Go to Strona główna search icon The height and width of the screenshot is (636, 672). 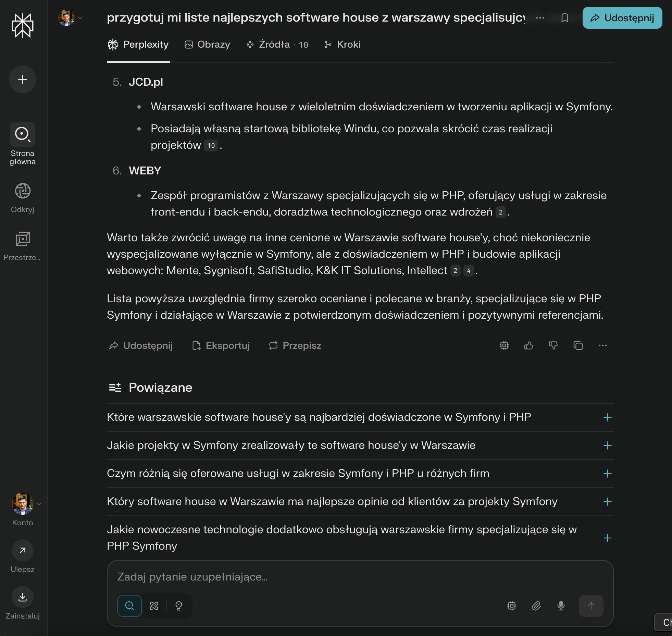coord(23,134)
